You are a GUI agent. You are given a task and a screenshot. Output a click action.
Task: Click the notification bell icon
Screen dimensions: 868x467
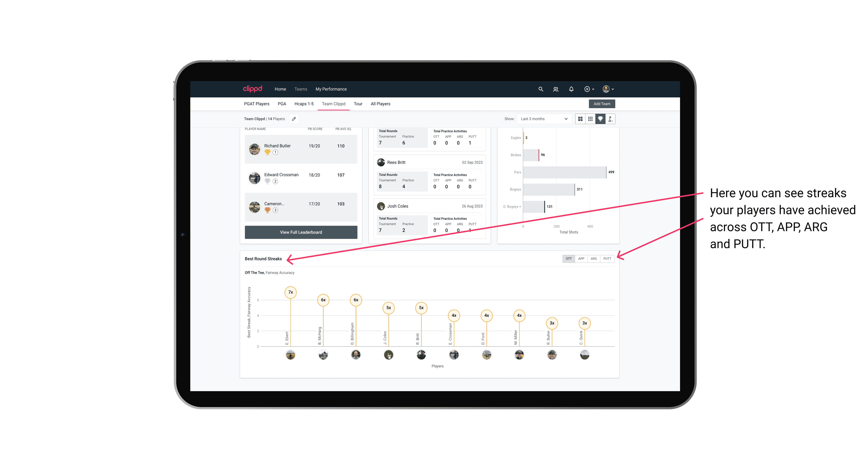click(571, 89)
